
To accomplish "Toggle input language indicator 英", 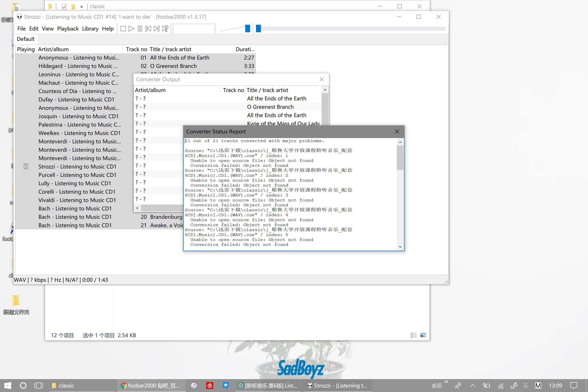I will (x=525, y=386).
